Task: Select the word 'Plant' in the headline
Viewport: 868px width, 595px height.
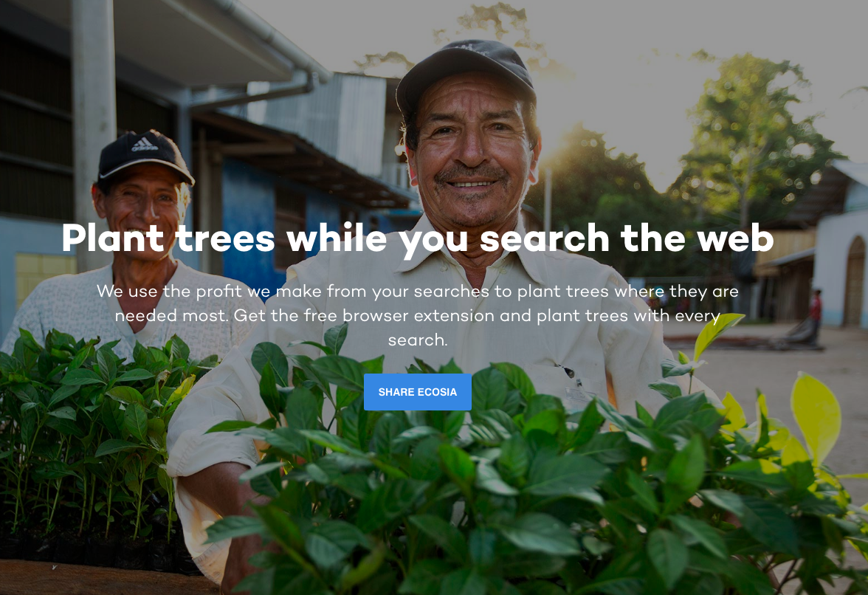Action: click(x=112, y=238)
